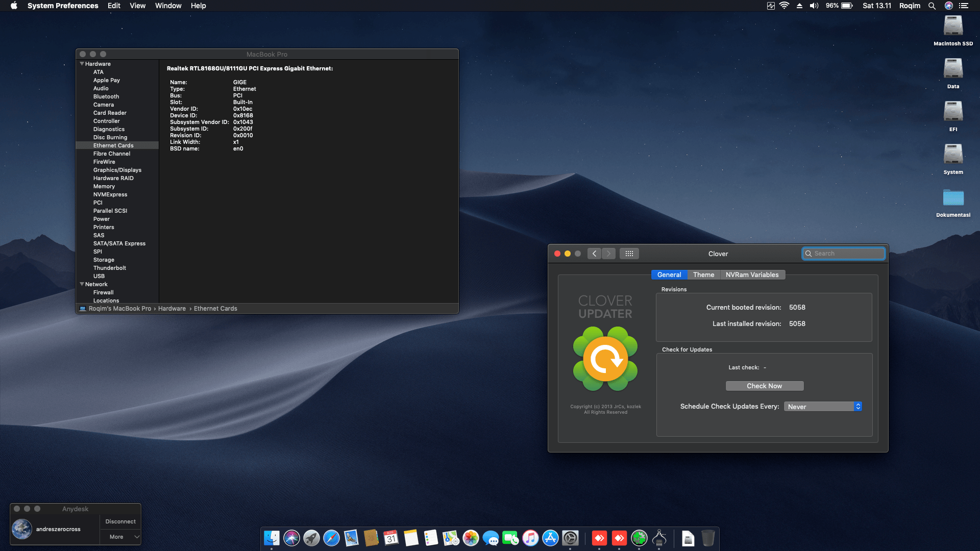980x551 pixels.
Task: Select the Dokumentasi folder on the desktop
Action: pos(953,203)
